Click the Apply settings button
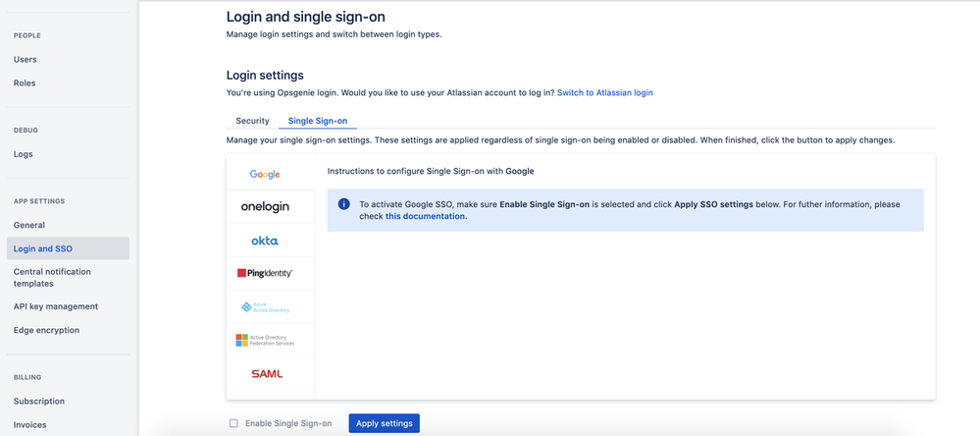The width and height of the screenshot is (980, 436). (x=385, y=423)
